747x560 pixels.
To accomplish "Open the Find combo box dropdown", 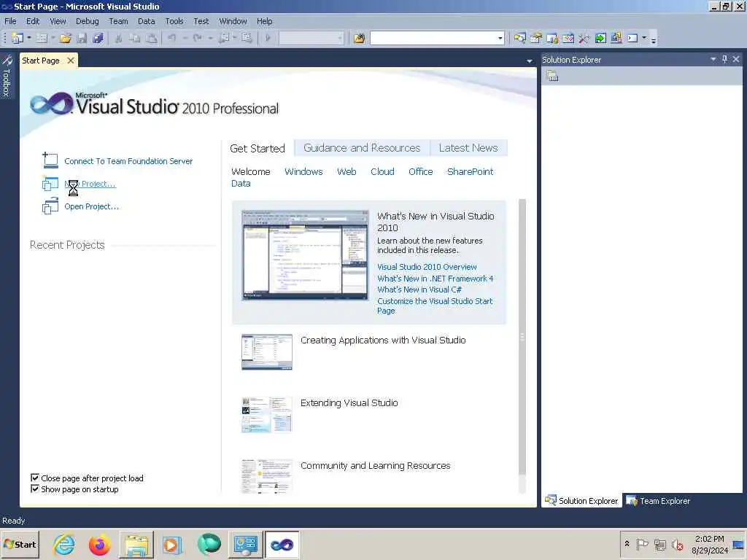I will pyautogui.click(x=500, y=38).
